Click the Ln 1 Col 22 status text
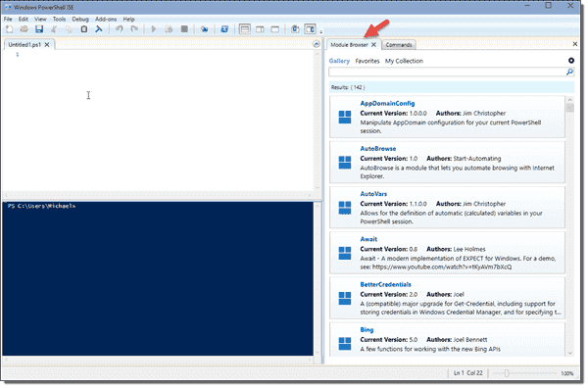 468,373
